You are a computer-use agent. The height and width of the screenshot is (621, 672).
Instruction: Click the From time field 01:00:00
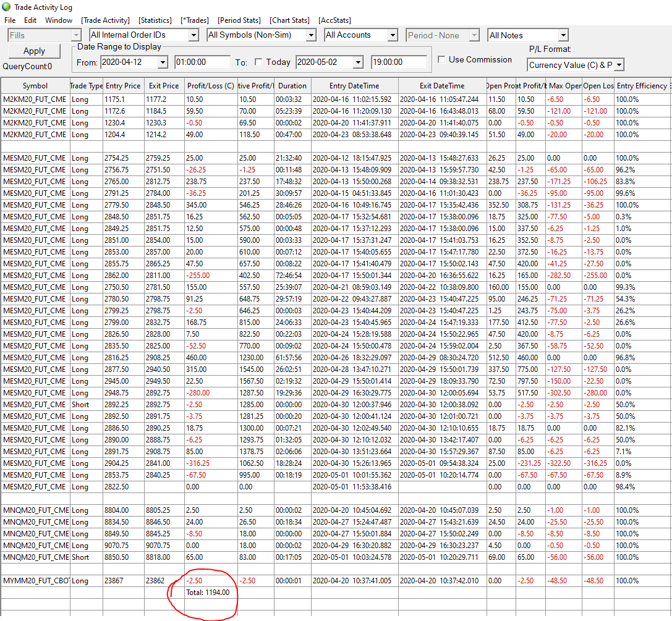coord(202,62)
